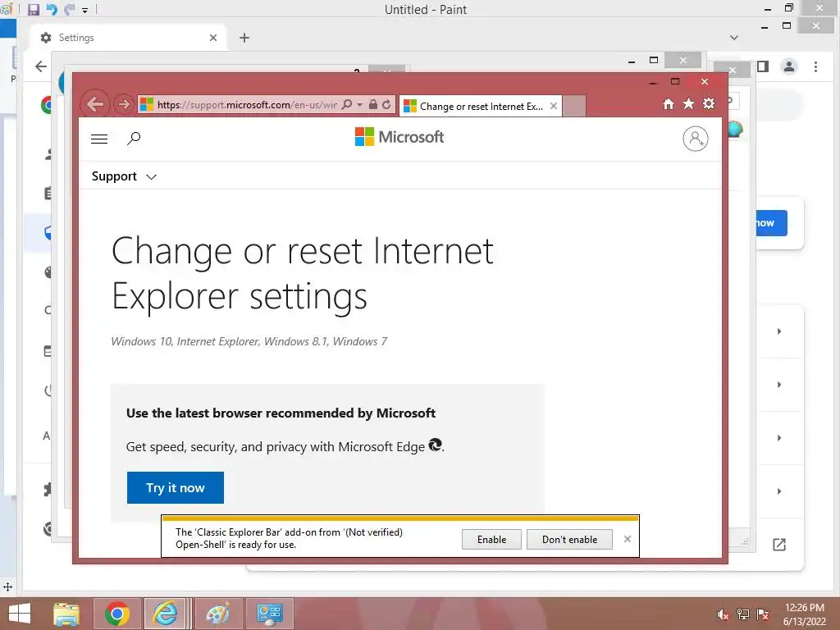Close the Chrome Settings tab
Image resolution: width=840 pixels, height=630 pixels.
[213, 38]
